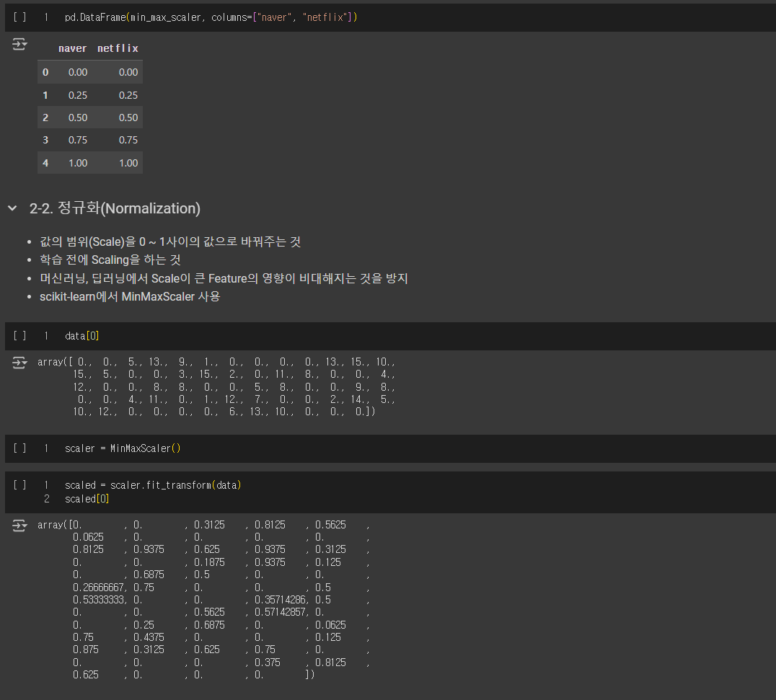Run the scaler.fit_transform(data) cell
The height and width of the screenshot is (700, 776).
point(19,484)
